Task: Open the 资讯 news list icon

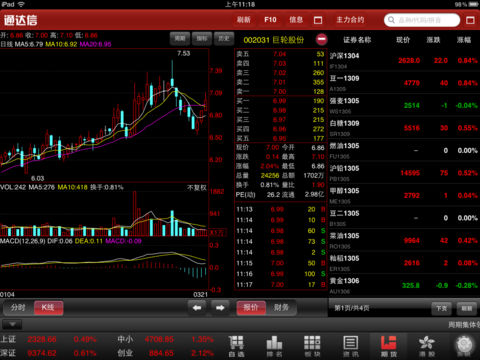Action: [x=351, y=346]
